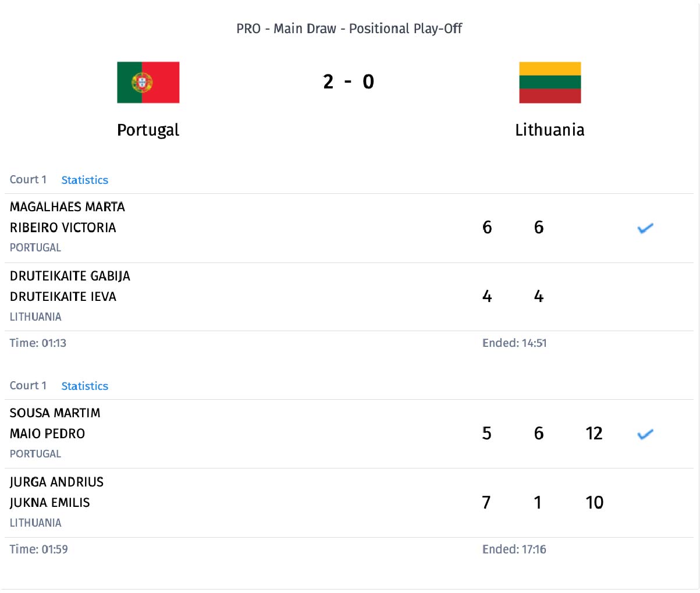Click player name DRUTEIKAITE IEVA
The height and width of the screenshot is (593, 700).
pyautogui.click(x=63, y=297)
